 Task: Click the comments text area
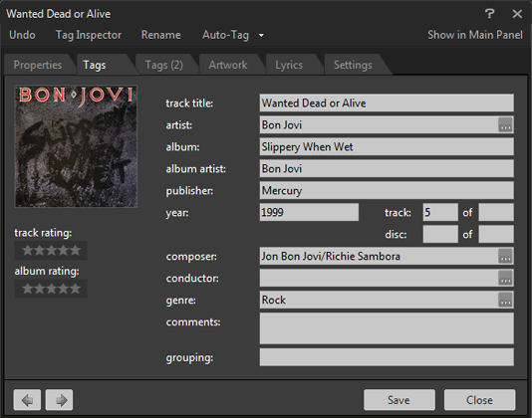(387, 328)
